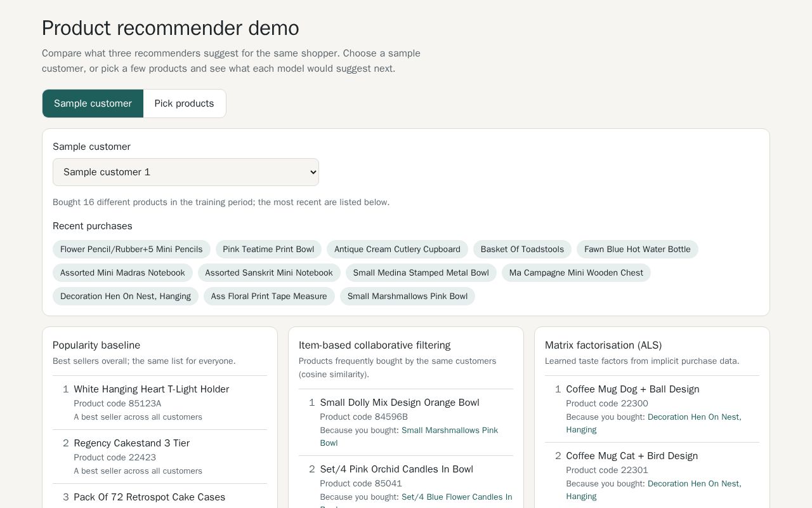Click Product code 22301
Viewport: 812px width, 508px height.
click(607, 471)
